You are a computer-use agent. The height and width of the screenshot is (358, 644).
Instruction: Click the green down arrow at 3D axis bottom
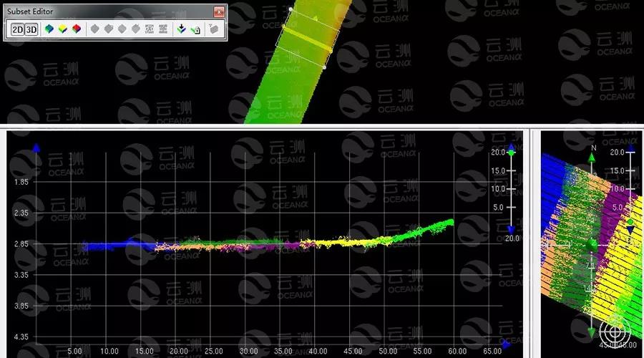[x=592, y=332]
